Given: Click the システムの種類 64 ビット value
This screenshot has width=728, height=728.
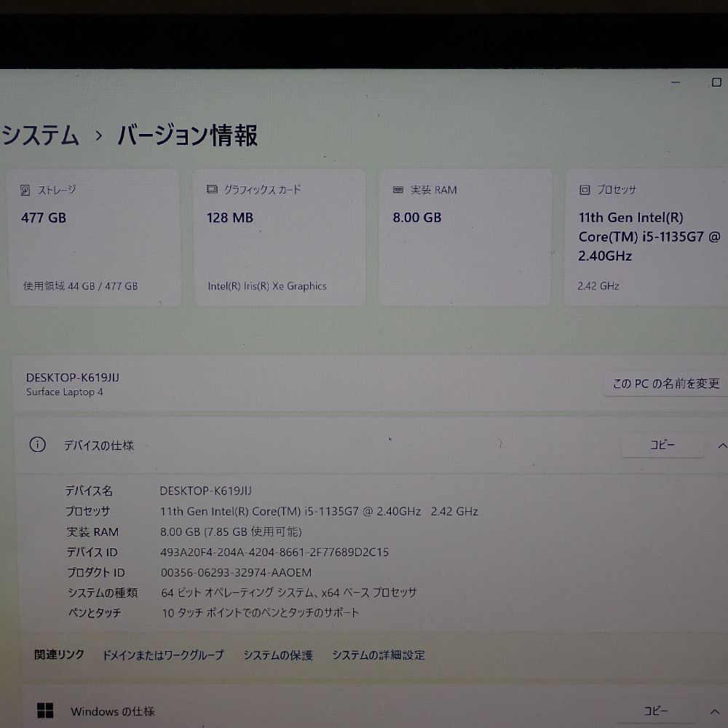Looking at the screenshot, I should (x=289, y=593).
